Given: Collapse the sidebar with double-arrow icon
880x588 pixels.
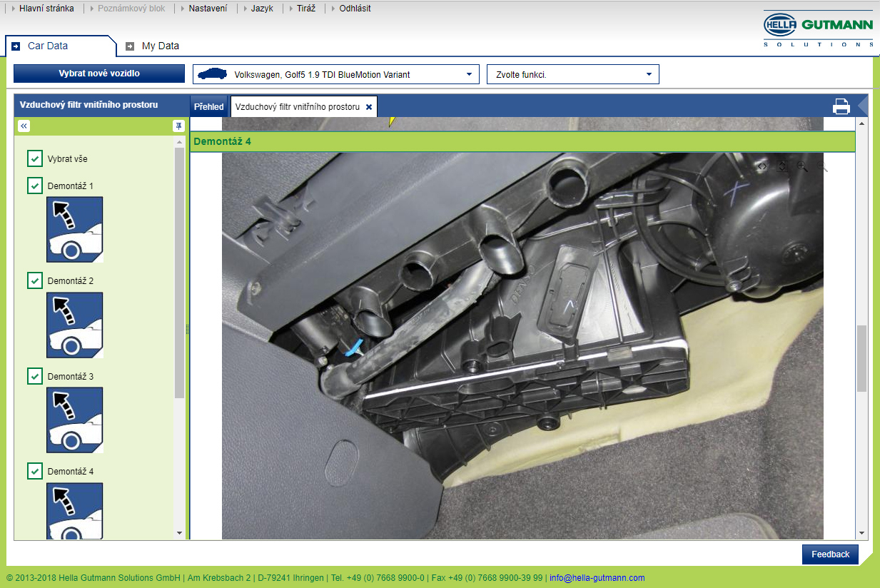Looking at the screenshot, I should 24,126.
